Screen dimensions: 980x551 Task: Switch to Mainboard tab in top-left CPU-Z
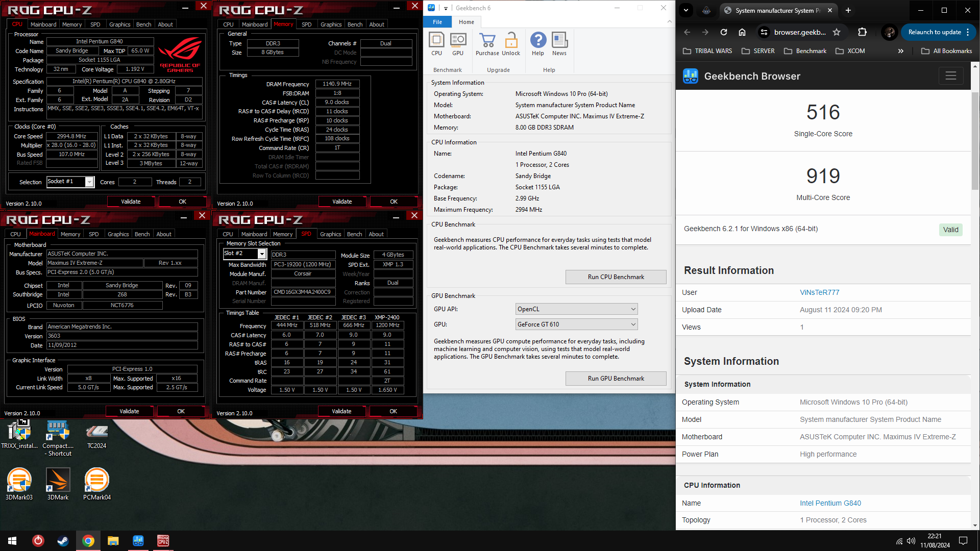pos(43,24)
